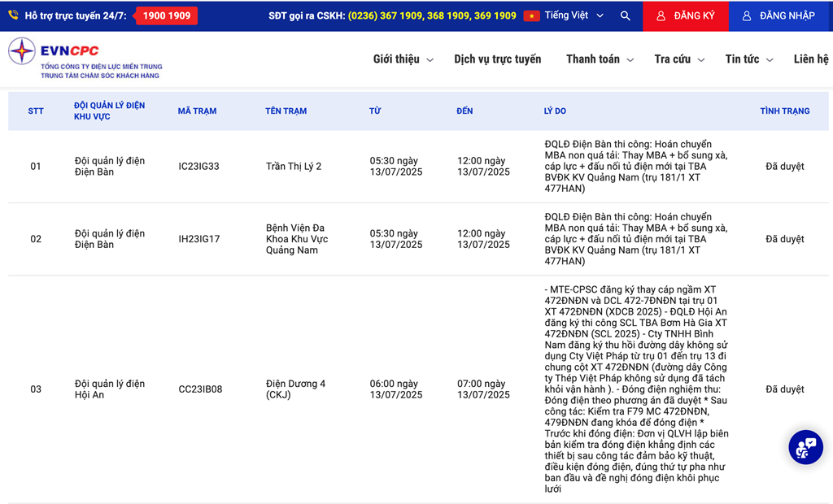Click the ĐẾN column header

(464, 111)
